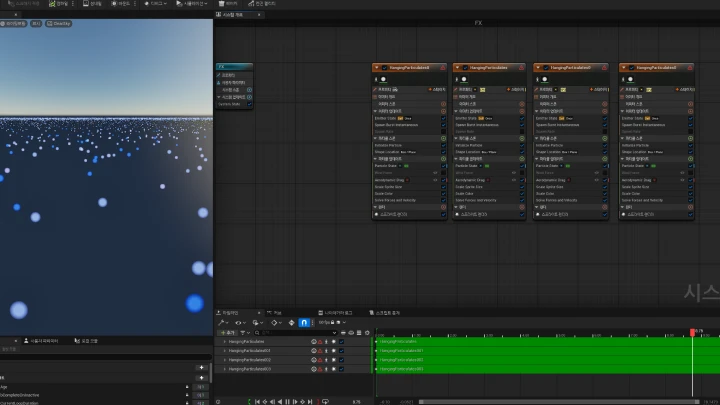The height and width of the screenshot is (405, 720).
Task: Uncheck the HangingParticulates003 track enable checkbox
Action: pos(341,369)
